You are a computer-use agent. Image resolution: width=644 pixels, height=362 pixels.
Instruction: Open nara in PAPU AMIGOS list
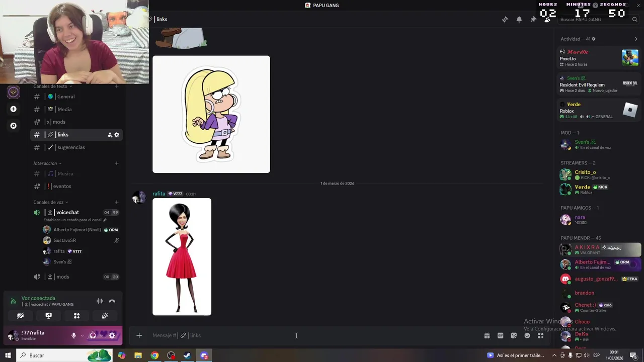[599, 220]
